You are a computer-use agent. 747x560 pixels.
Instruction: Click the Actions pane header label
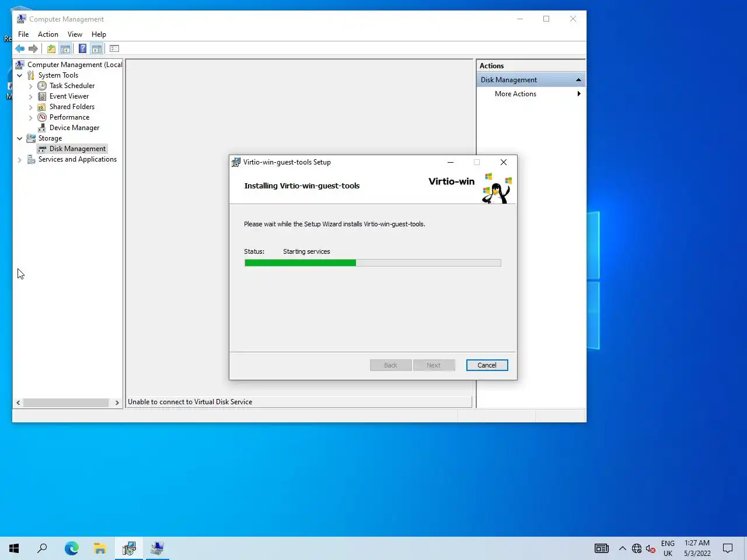click(x=492, y=66)
